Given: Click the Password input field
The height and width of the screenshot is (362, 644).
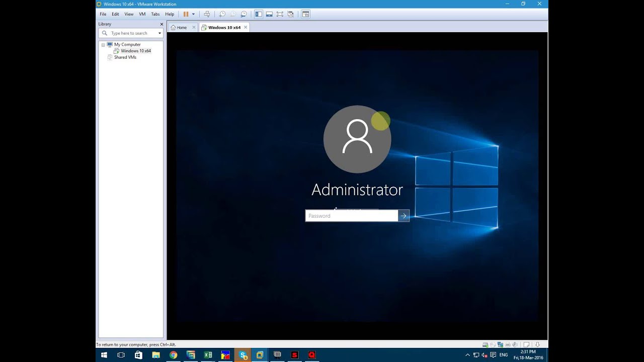Looking at the screenshot, I should coord(352,216).
